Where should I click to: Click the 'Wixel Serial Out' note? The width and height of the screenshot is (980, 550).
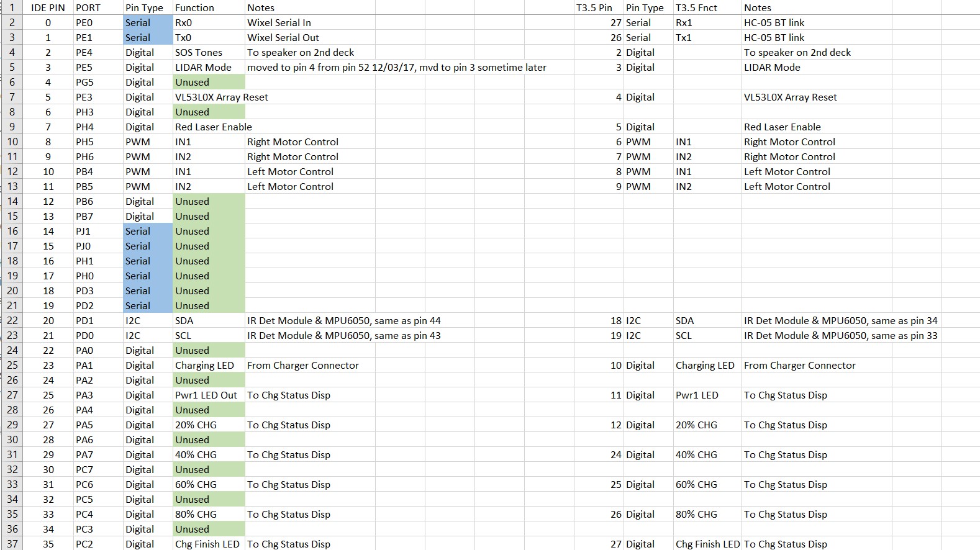pos(283,37)
